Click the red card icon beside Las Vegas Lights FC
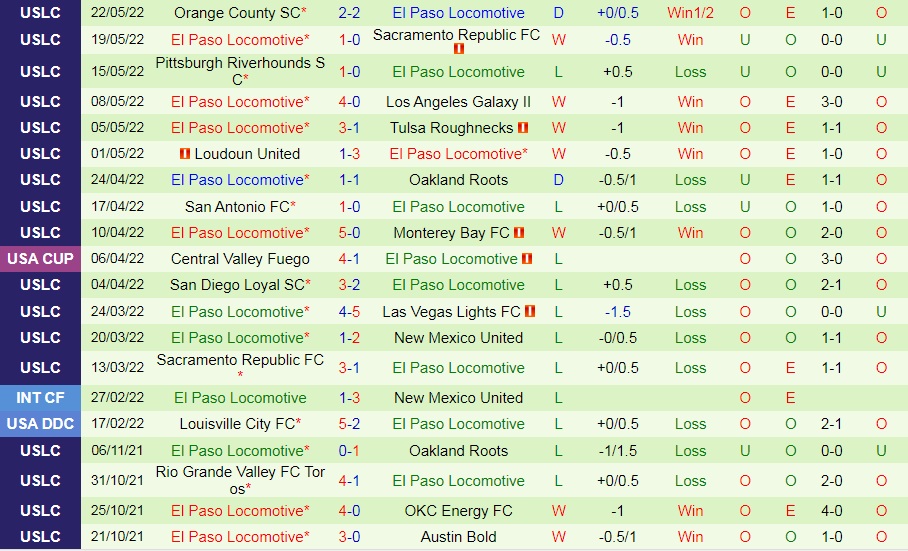Image resolution: width=908 pixels, height=551 pixels. [x=531, y=312]
